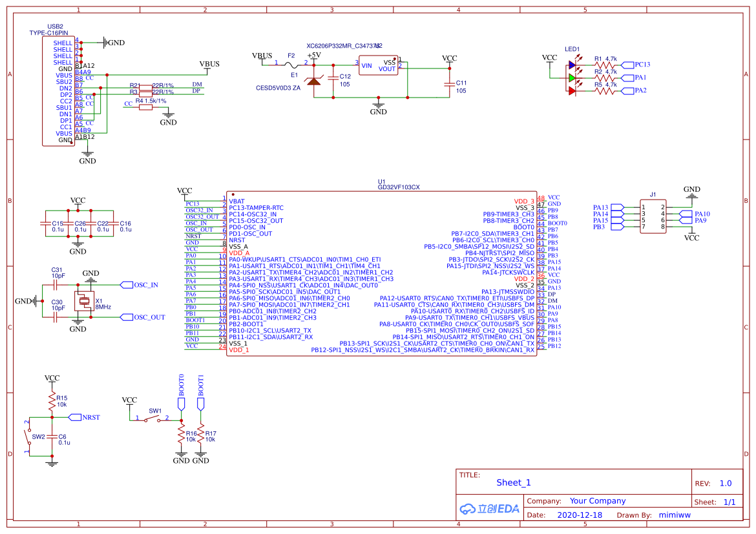
Task: Select the USB2 TYPE-C connector body
Action: (58, 92)
